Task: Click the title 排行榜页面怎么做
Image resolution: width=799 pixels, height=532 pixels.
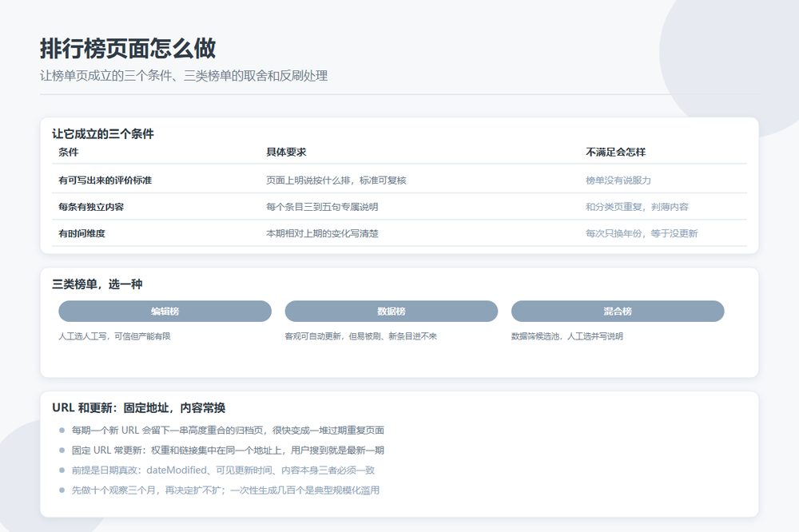Action: coord(128,49)
